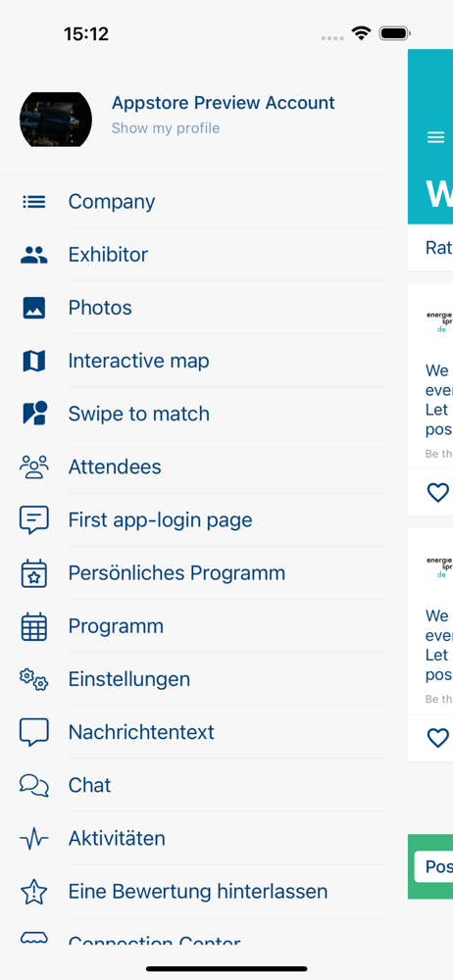This screenshot has width=453, height=980.
Task: Tap the Persönliches Programm calendar-star icon
Action: (x=33, y=573)
